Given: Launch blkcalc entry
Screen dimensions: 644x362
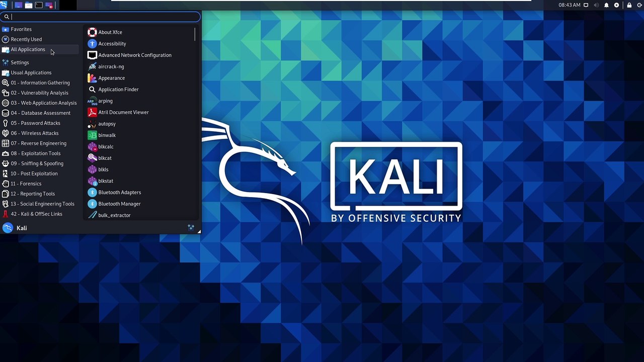Looking at the screenshot, I should tap(139, 147).
